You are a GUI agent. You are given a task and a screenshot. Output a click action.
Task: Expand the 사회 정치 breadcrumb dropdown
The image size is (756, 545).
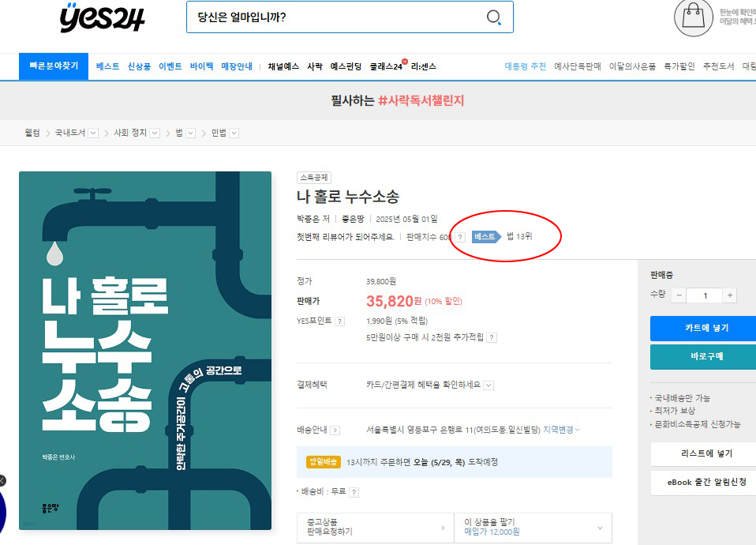155,133
